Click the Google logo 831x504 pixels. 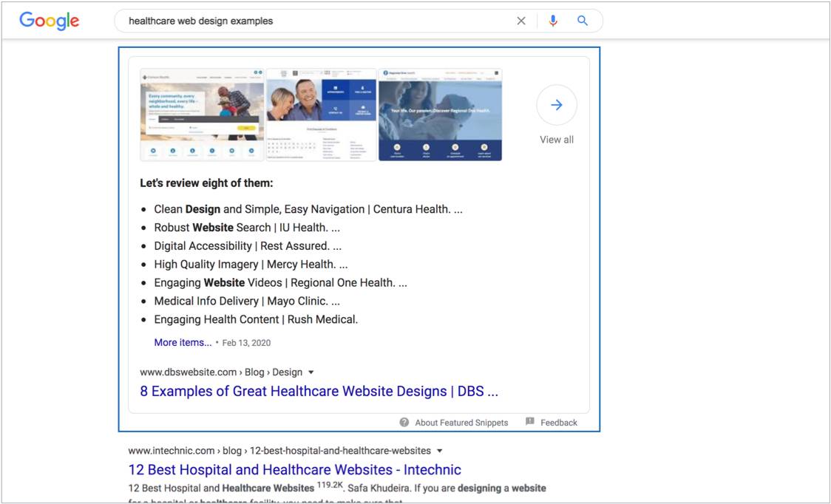(49, 20)
